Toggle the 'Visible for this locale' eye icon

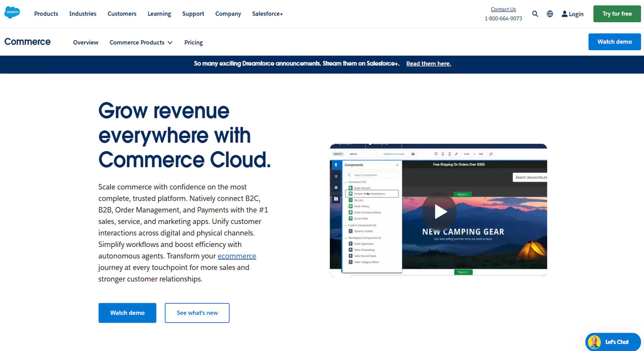[x=413, y=154]
